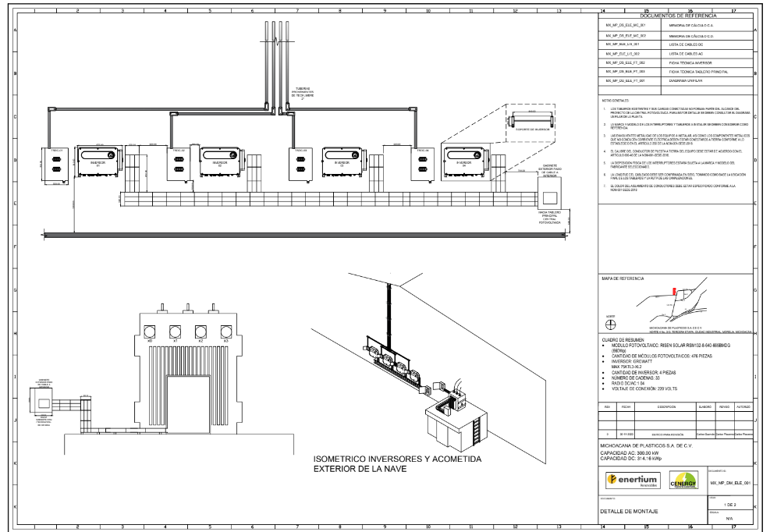The image size is (770, 532).
Task: Click the Cuadro de Resumen heading
Action: click(x=623, y=340)
